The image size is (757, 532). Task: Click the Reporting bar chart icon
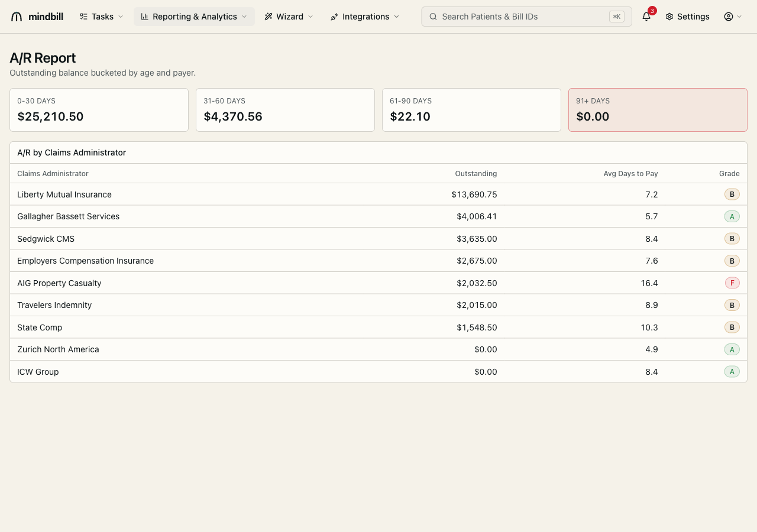coord(145,17)
